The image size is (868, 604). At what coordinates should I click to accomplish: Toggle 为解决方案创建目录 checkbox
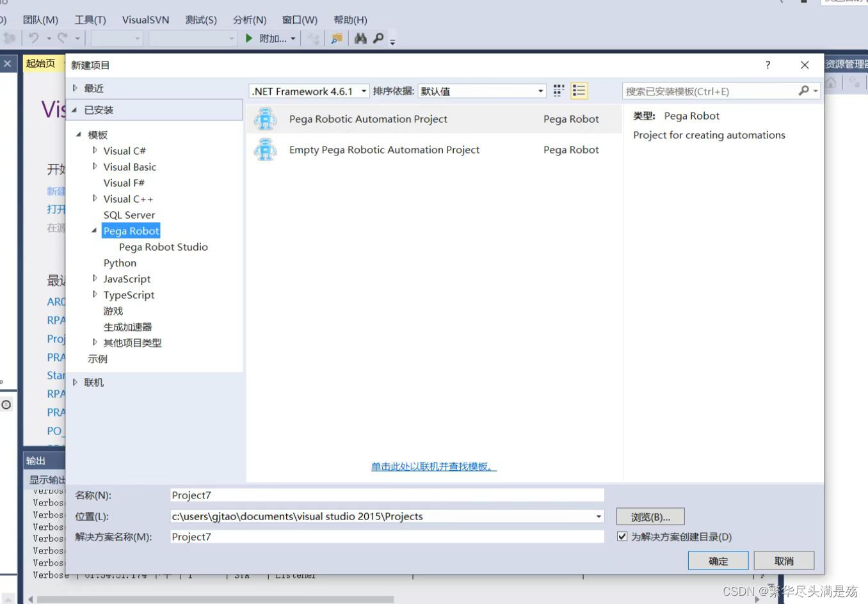[x=622, y=536]
